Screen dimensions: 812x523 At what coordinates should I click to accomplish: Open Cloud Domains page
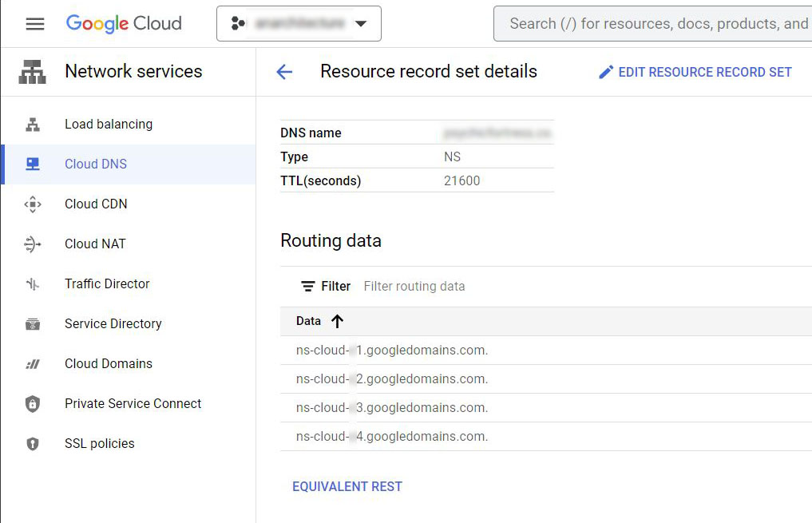point(109,363)
